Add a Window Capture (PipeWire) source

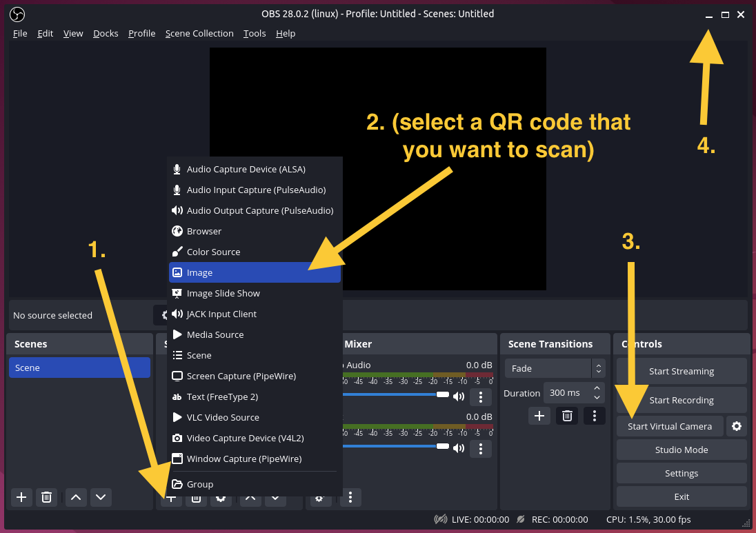tap(255, 459)
